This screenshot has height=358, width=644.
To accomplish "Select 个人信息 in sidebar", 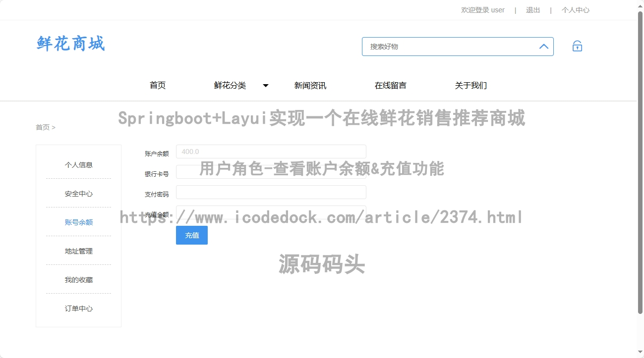I will point(78,165).
